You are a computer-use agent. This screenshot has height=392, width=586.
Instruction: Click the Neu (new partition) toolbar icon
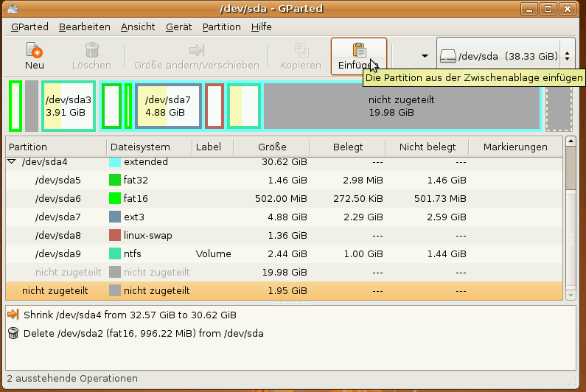point(34,50)
